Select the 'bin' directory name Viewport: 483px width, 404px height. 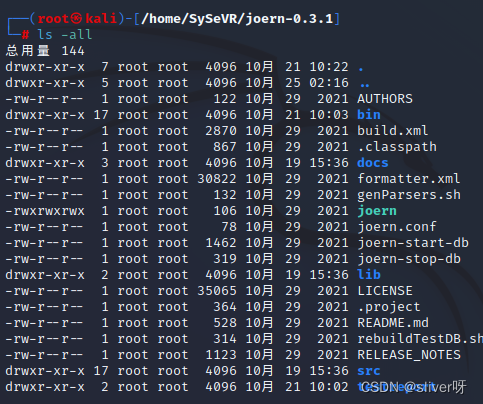pos(369,115)
